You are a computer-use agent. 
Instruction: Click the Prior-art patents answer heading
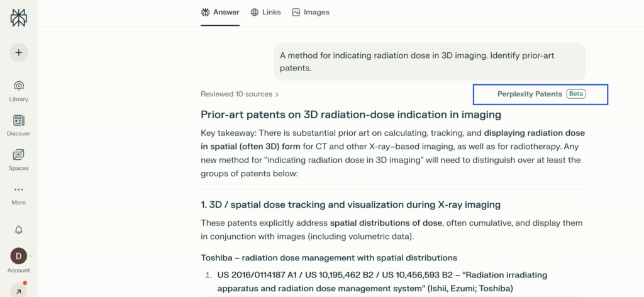351,115
